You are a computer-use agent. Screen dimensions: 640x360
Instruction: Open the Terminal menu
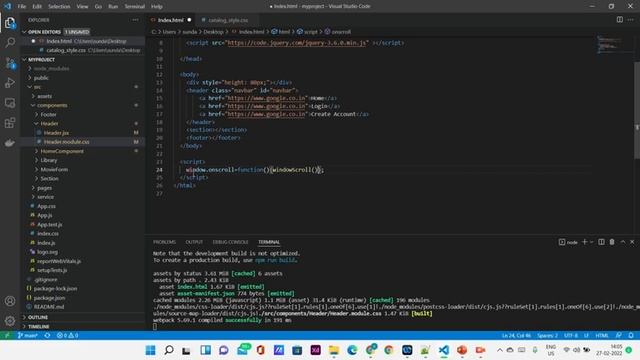point(135,7)
